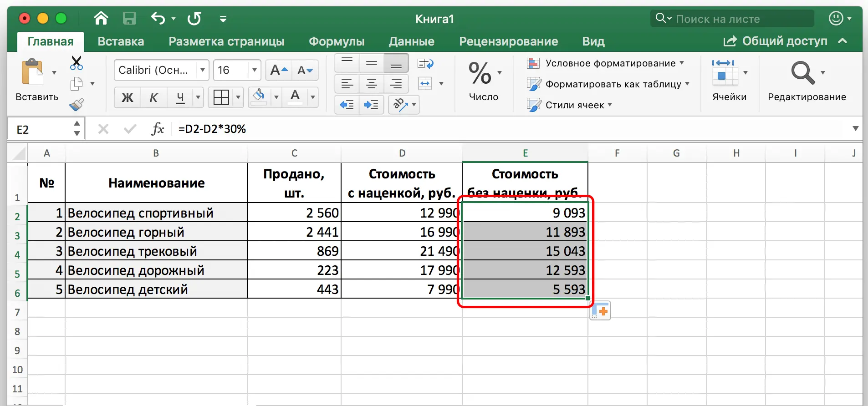Save the workbook with the floppy icon
Screen dimensions: 868x406
(129, 19)
